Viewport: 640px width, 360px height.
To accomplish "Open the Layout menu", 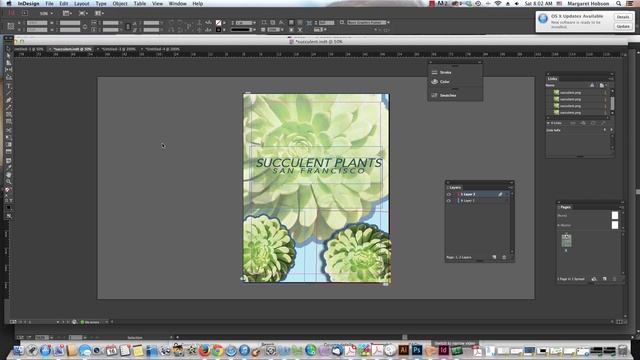I will tap(81, 3).
